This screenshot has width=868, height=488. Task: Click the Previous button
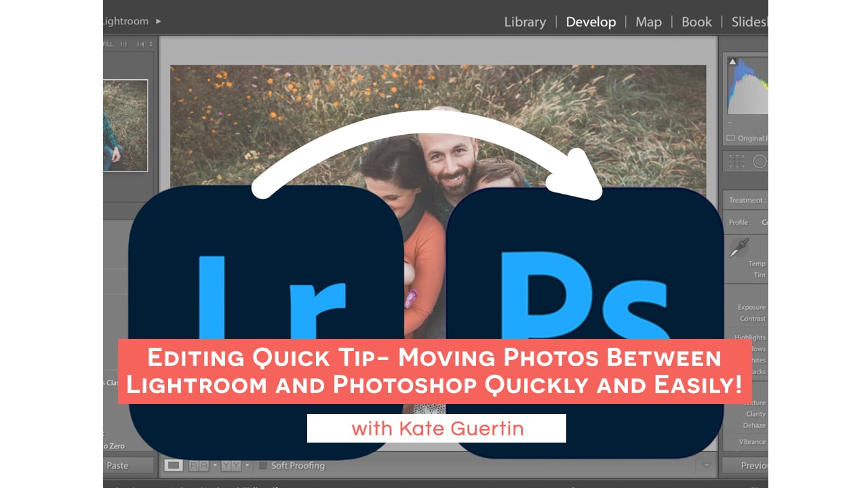745,466
